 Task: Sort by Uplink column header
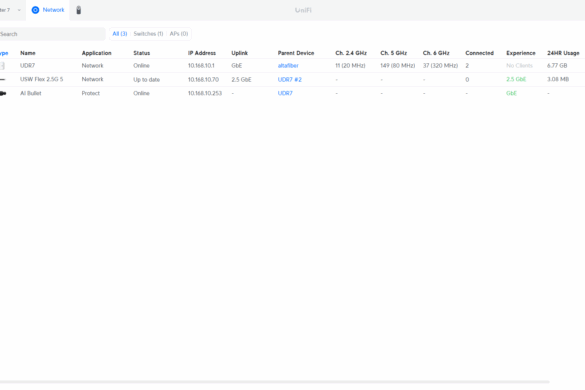click(240, 53)
